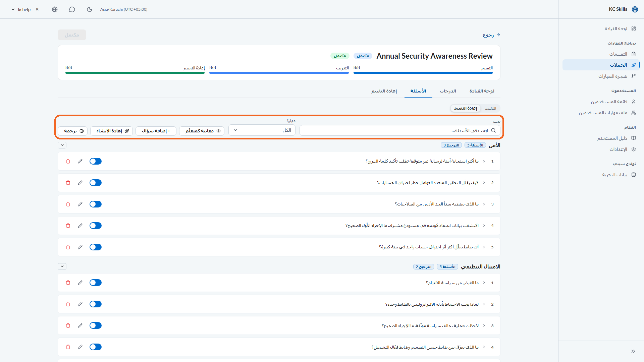Edit question 3 in الامتثال التنظيمي section
The image size is (644, 362).
(x=80, y=325)
